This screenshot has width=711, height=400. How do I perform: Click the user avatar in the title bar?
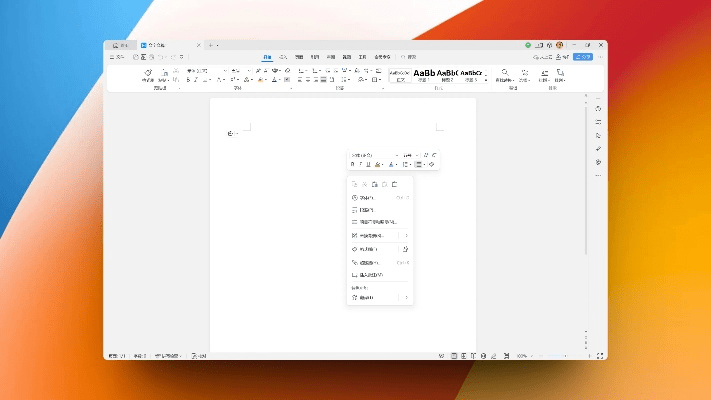[x=560, y=45]
